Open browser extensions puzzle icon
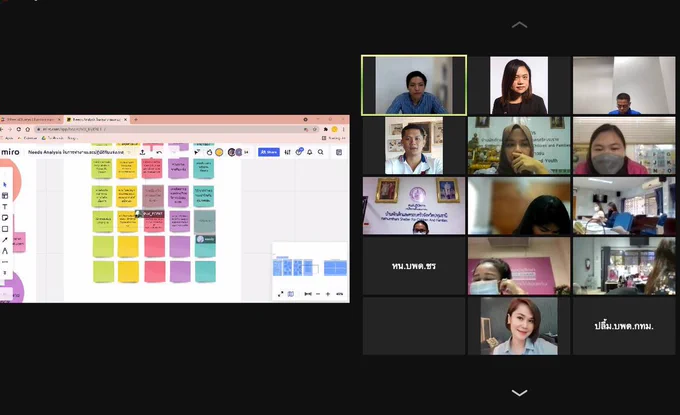 point(326,129)
